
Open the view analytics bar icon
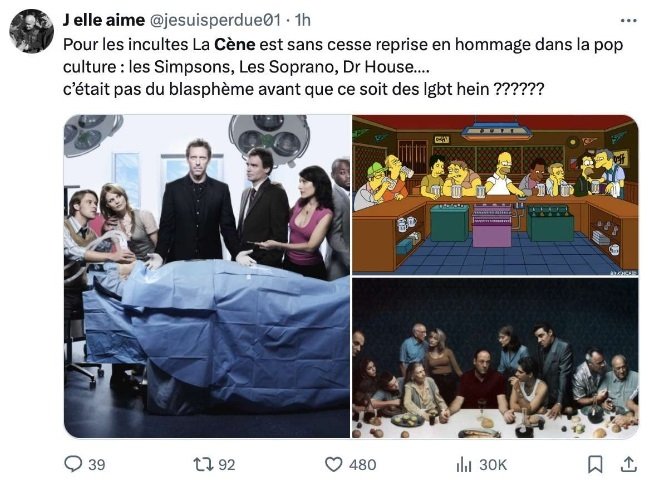(464, 464)
